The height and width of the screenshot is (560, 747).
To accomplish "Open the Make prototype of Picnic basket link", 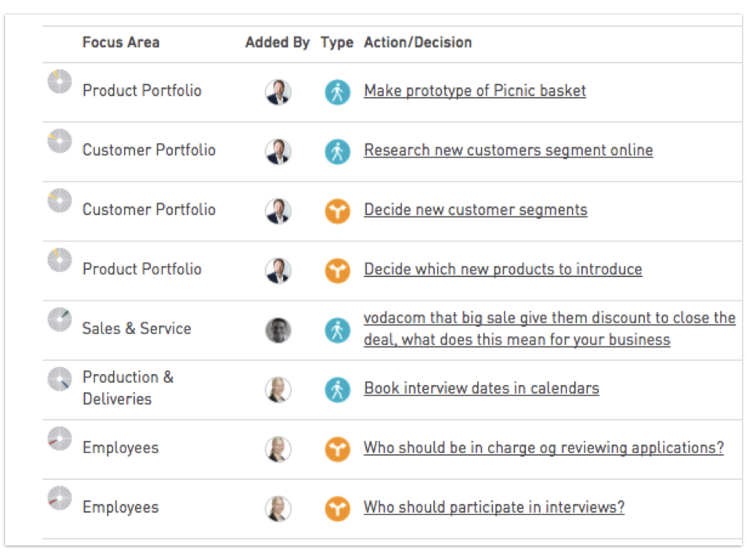I will pos(475,91).
